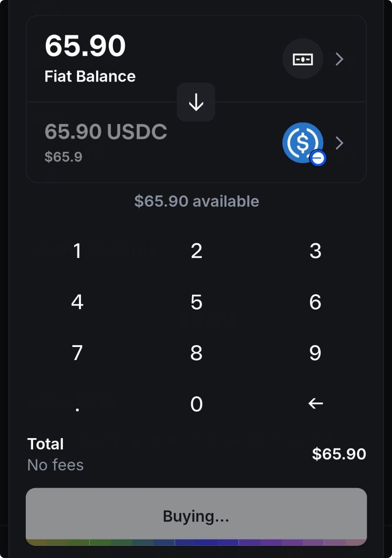Screen dimensions: 392x558
Task: Tap the $65.90 available link
Action: [196, 201]
